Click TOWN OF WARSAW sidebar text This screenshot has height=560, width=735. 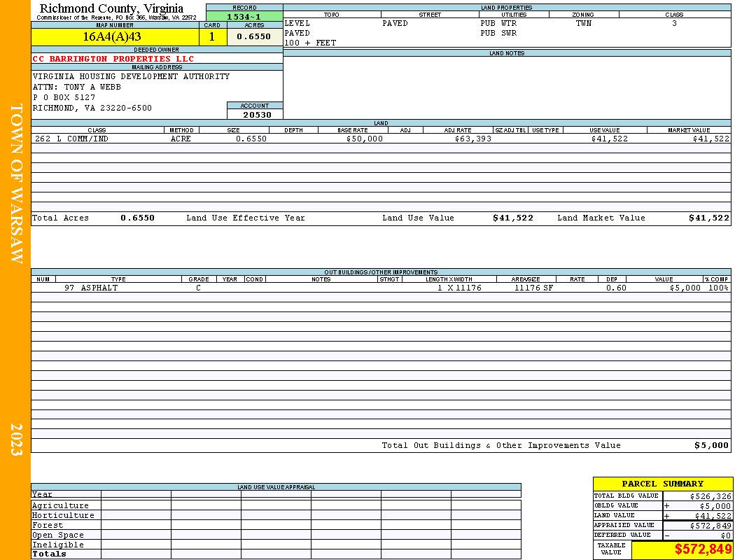(16, 183)
